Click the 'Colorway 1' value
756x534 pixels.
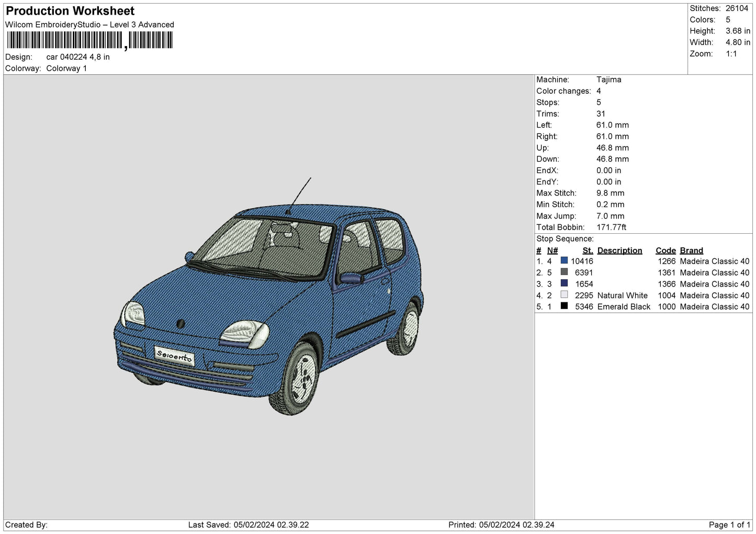[x=66, y=69]
